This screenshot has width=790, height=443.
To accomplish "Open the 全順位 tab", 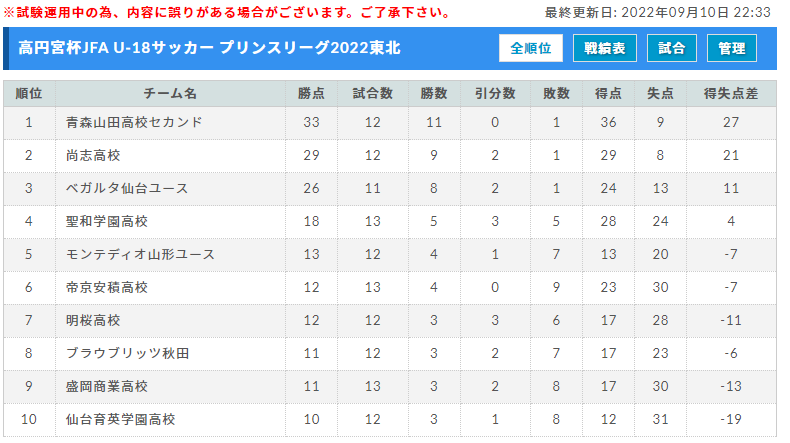I will coord(531,48).
